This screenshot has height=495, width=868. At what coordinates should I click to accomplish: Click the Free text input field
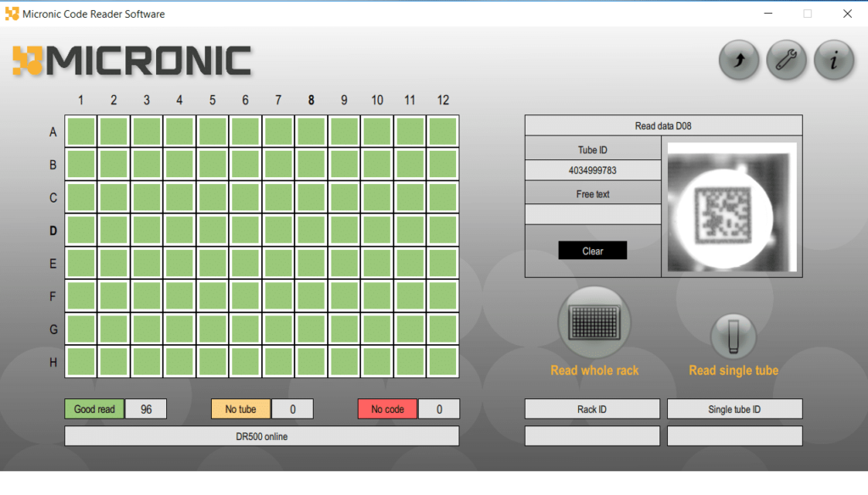point(593,214)
